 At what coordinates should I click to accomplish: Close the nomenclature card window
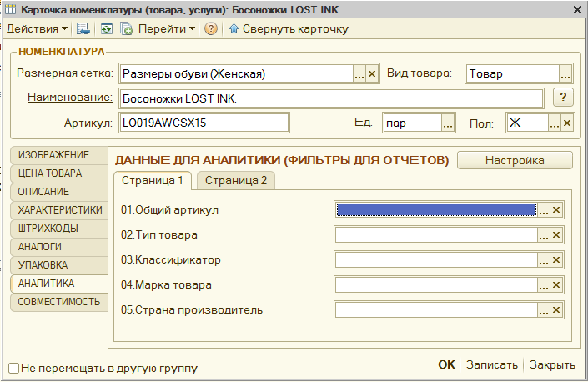tap(577, 9)
